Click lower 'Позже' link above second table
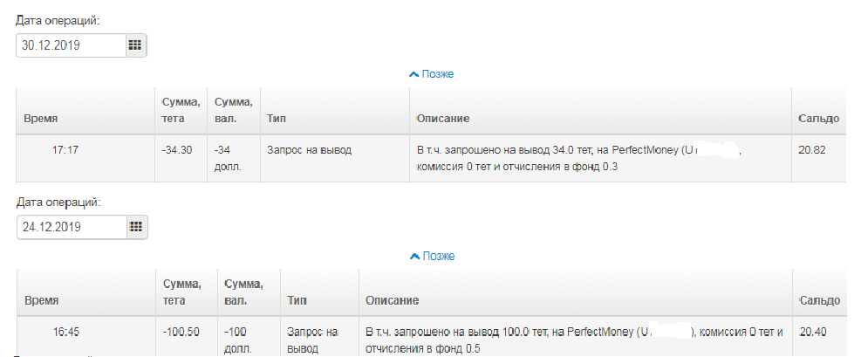 [x=438, y=257]
